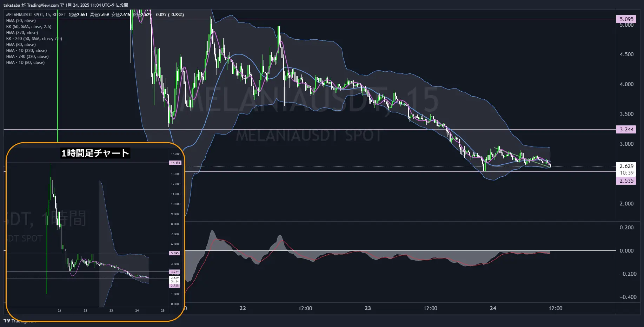Select the MELANIAUSDT SPOT, 15, BITGET symbol title
Screen dimensions: 644x327
[36, 15]
